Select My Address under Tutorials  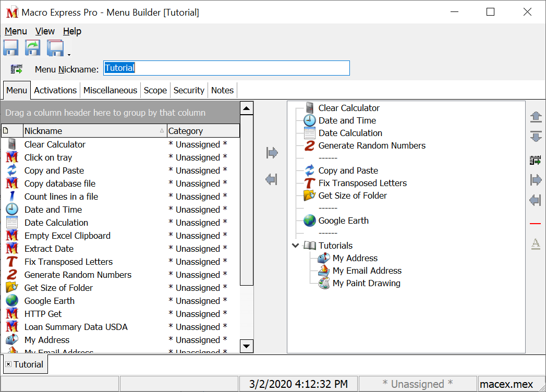[354, 258]
